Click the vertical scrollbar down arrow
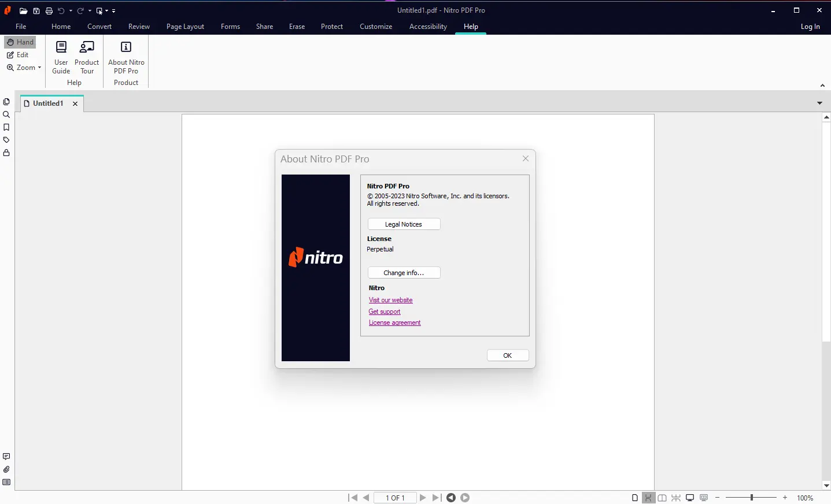 (x=826, y=486)
